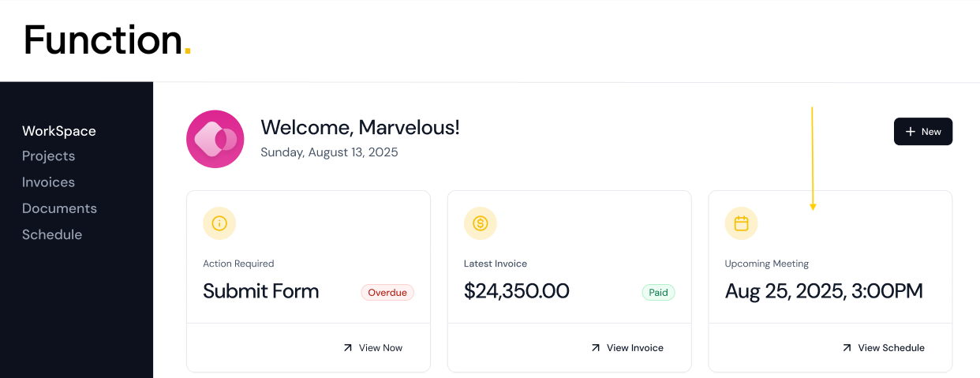The width and height of the screenshot is (980, 378).
Task: Click the info icon on Action Required card
Action: [219, 223]
